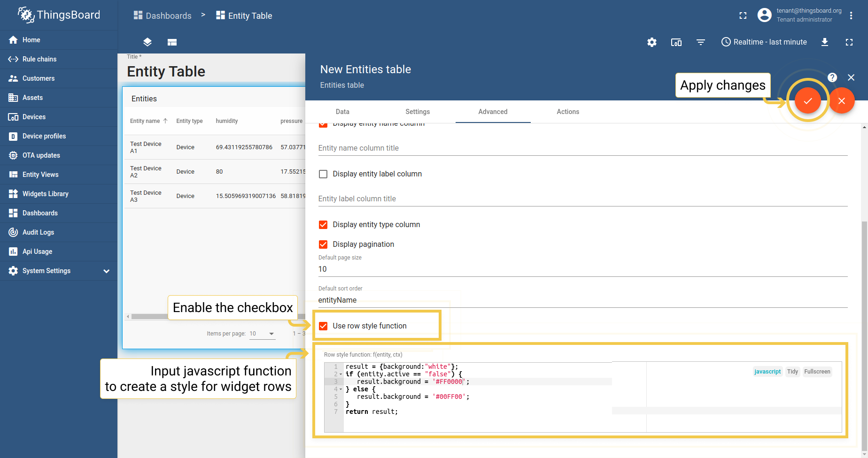Viewport: 868px width, 458px height.
Task: Open the Items per page dropdown
Action: coord(262,334)
